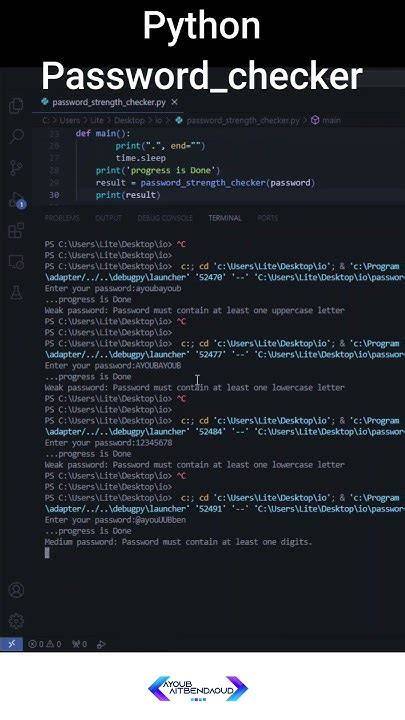This screenshot has height=720, width=405.
Task: Click the debug launch icon in status bar
Action: 101,644
